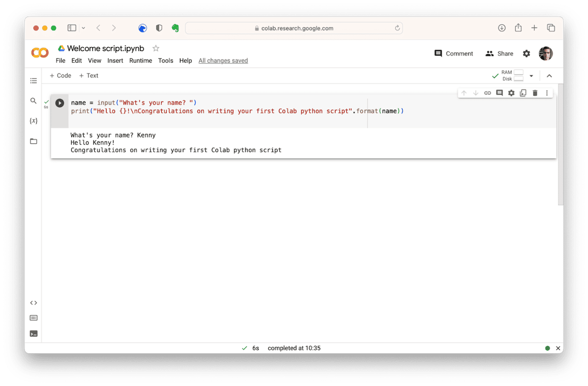Open cell settings gear in cell toolbar
The image size is (588, 386).
pyautogui.click(x=511, y=93)
